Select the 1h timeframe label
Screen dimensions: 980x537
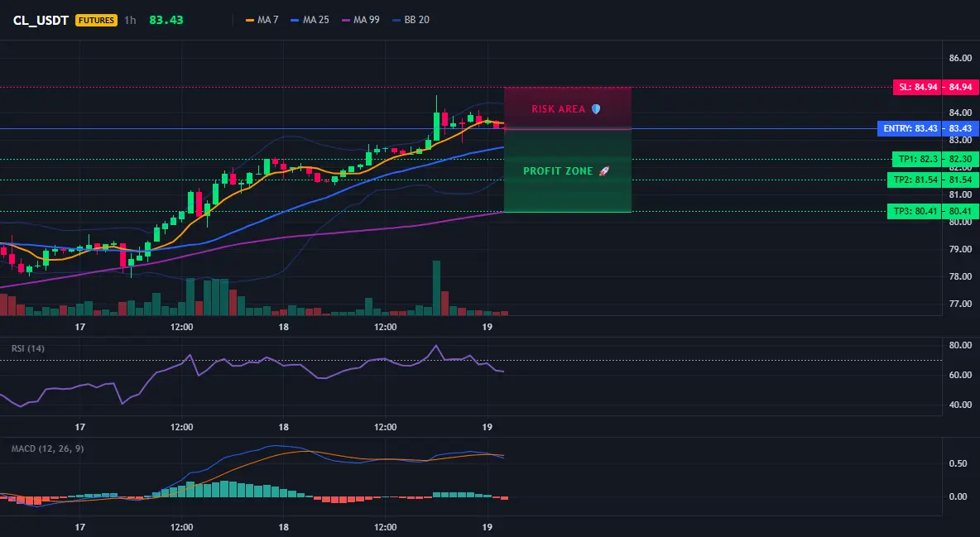click(x=130, y=20)
